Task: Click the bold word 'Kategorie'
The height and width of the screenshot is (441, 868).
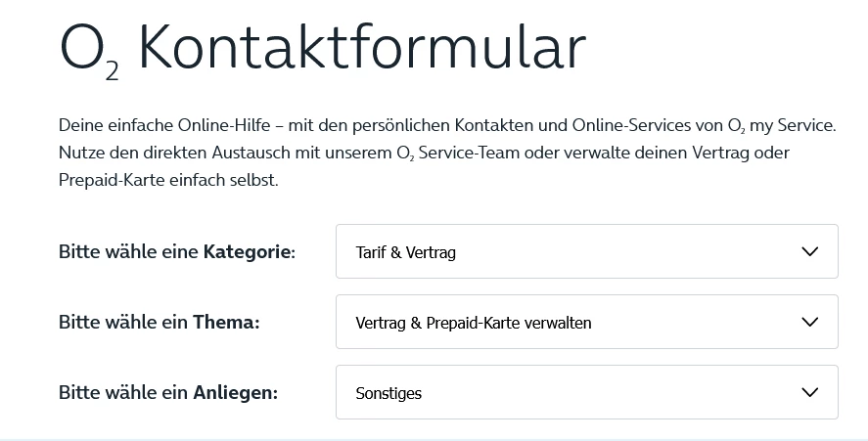Action: coord(249,252)
